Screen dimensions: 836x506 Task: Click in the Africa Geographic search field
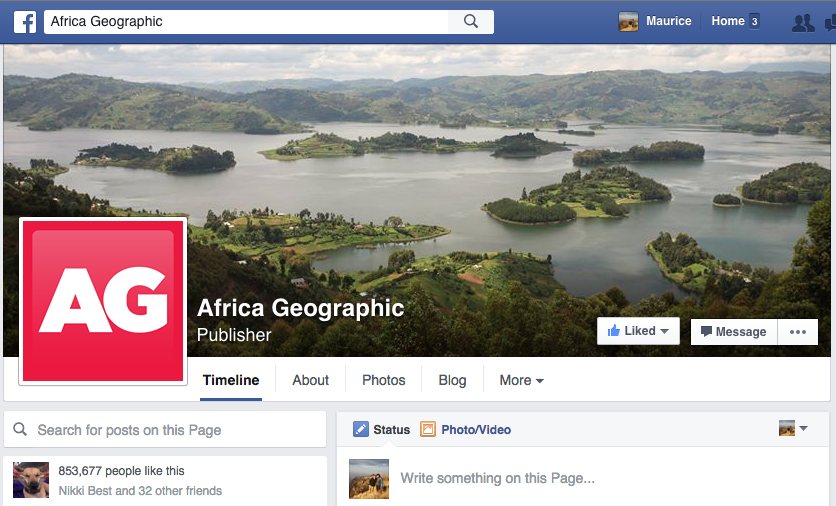pos(246,21)
